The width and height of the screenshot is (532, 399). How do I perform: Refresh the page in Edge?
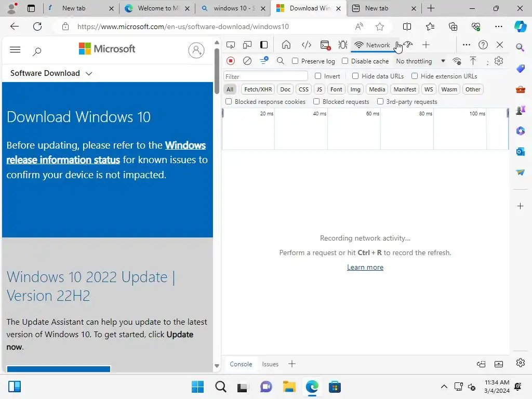[37, 26]
